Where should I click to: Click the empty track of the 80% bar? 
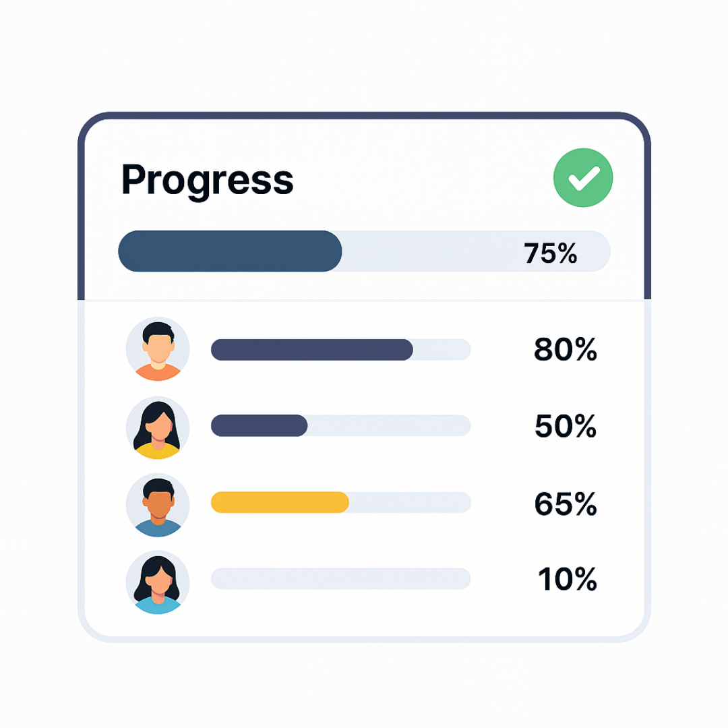[442, 350]
